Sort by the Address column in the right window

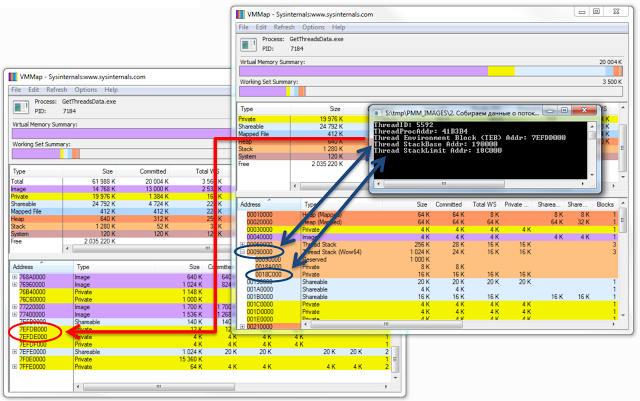click(x=269, y=204)
